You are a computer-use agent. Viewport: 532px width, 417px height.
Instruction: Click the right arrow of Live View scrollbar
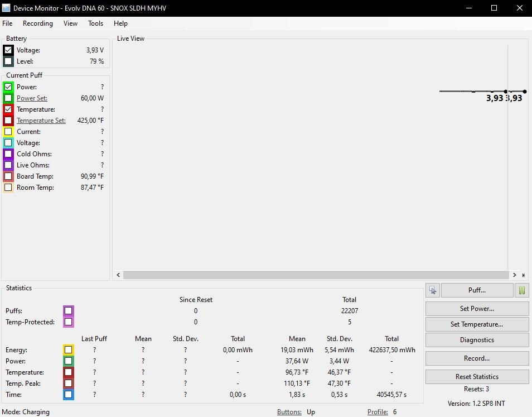pyautogui.click(x=515, y=275)
